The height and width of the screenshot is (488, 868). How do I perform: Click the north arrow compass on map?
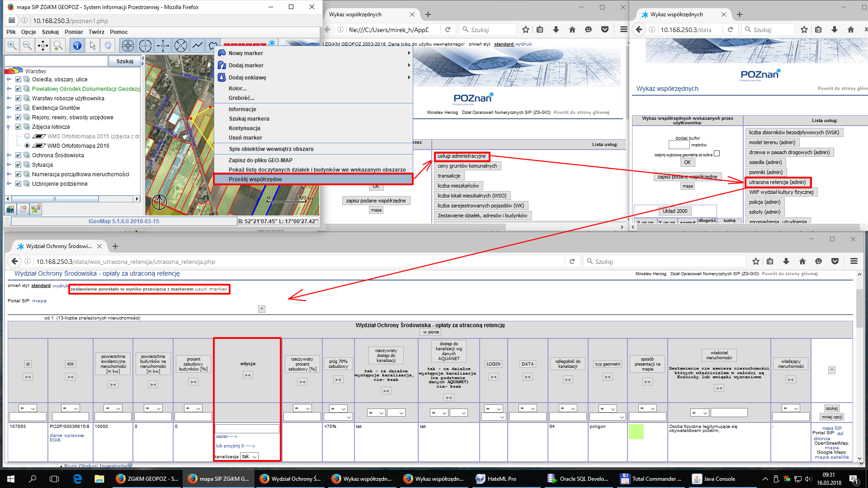(159, 202)
